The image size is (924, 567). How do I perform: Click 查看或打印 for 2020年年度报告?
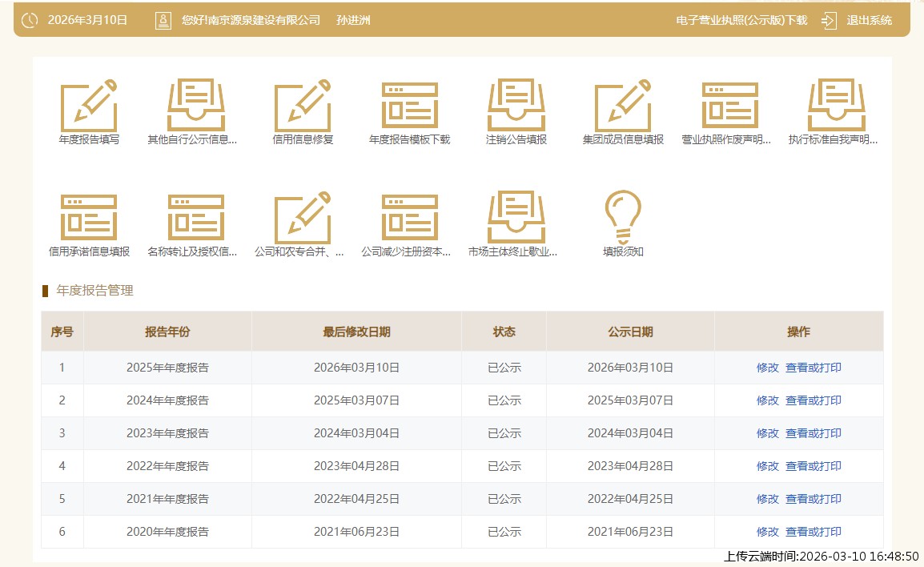click(x=813, y=532)
